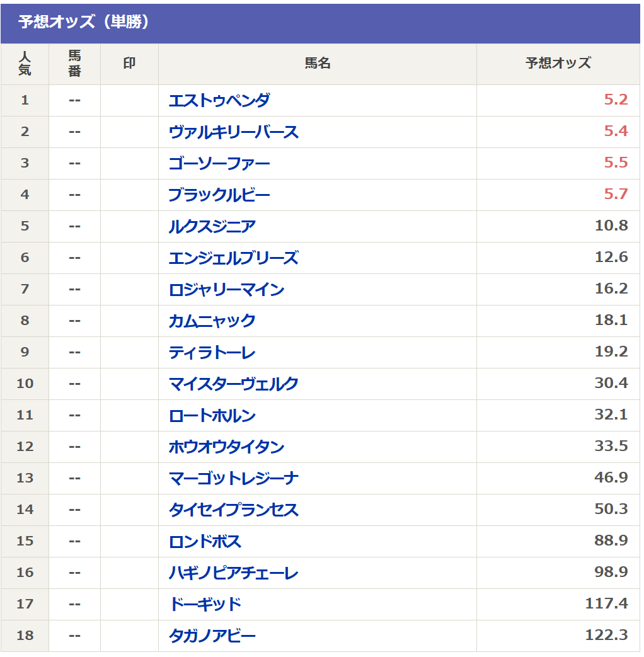Select the ブラックルビー link
Viewport: 644px width, 657px height.
219,195
